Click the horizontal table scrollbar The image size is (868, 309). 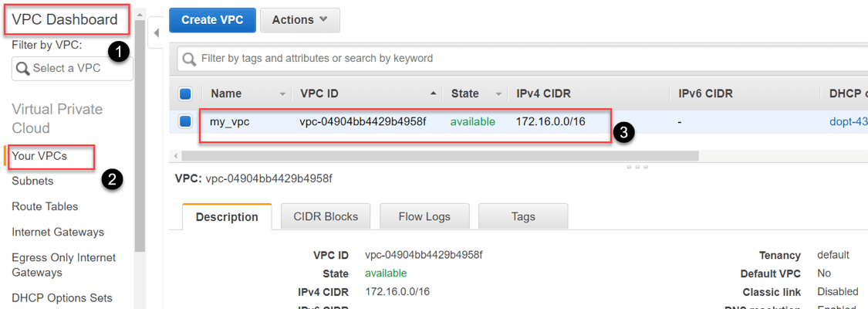[x=440, y=155]
